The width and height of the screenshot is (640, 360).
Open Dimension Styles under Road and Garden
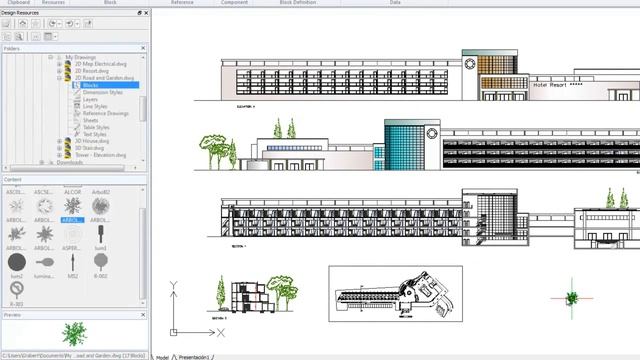[102, 92]
